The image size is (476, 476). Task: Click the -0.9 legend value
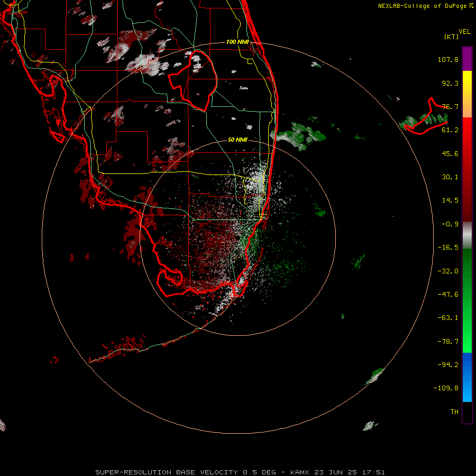point(450,224)
